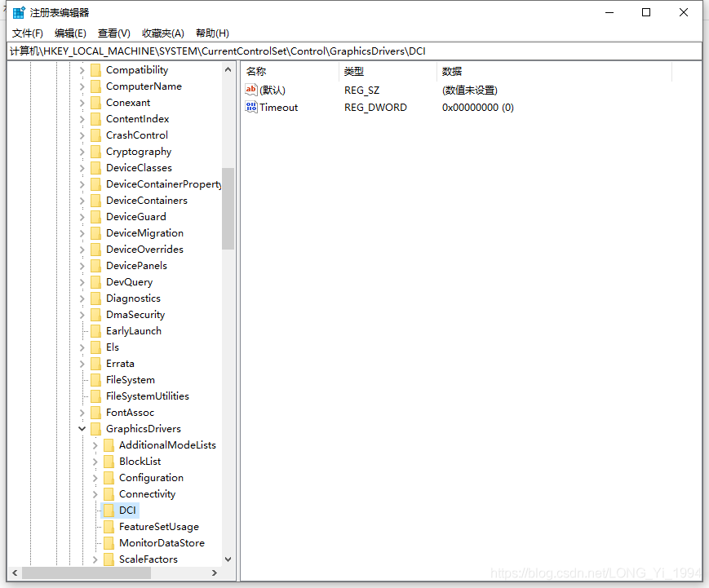Image resolution: width=709 pixels, height=588 pixels.
Task: Click the tree scrollbar down arrow
Action: tap(228, 560)
